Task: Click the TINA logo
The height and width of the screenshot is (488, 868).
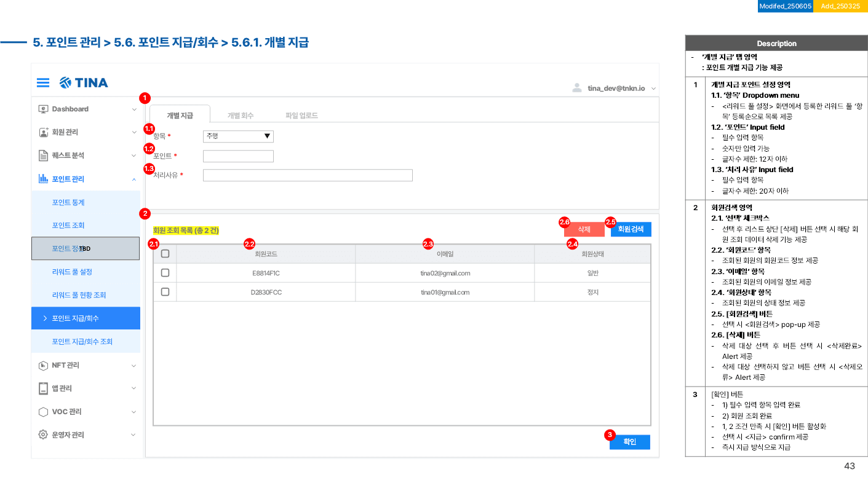Action: (x=84, y=82)
